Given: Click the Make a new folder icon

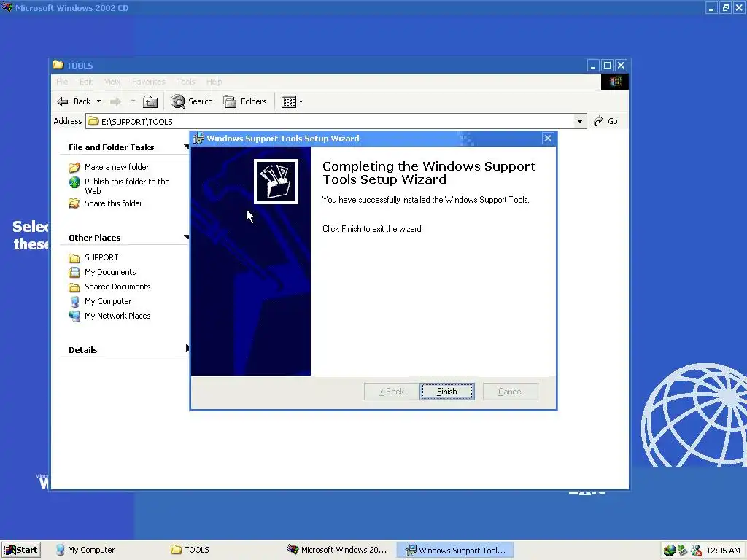Looking at the screenshot, I should click(74, 167).
